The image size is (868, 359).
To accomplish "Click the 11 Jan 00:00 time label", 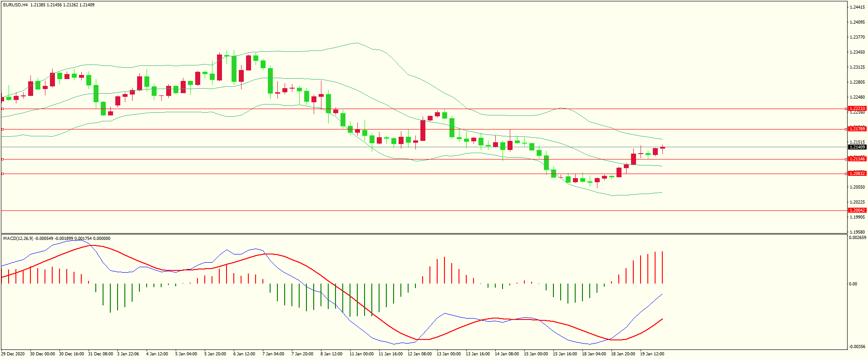I will click(361, 354).
